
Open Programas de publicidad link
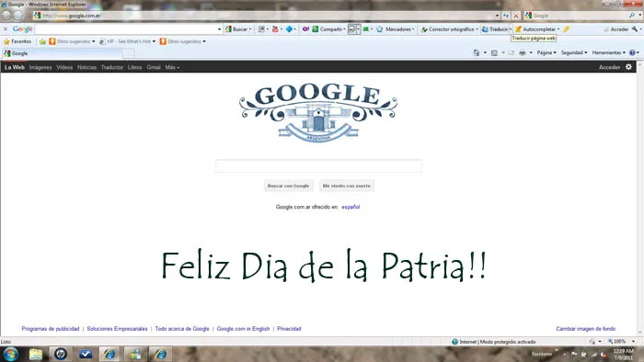(51, 329)
